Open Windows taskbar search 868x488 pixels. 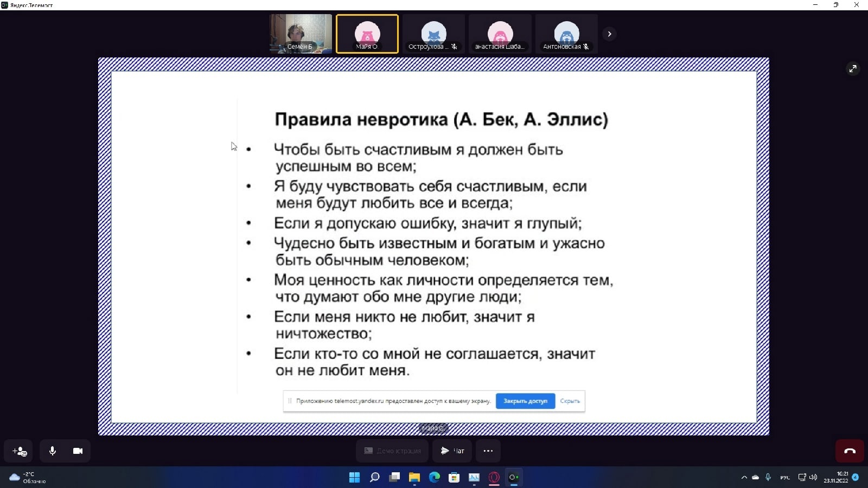374,478
